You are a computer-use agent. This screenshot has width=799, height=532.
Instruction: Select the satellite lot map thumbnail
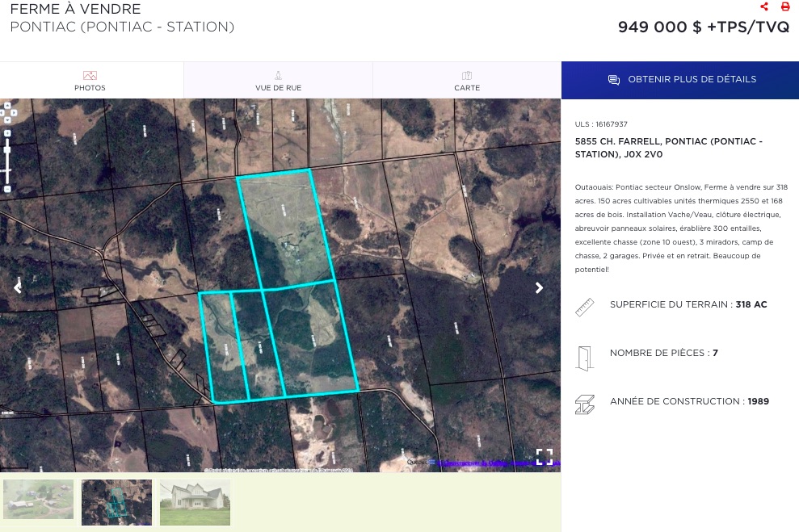[x=116, y=502]
